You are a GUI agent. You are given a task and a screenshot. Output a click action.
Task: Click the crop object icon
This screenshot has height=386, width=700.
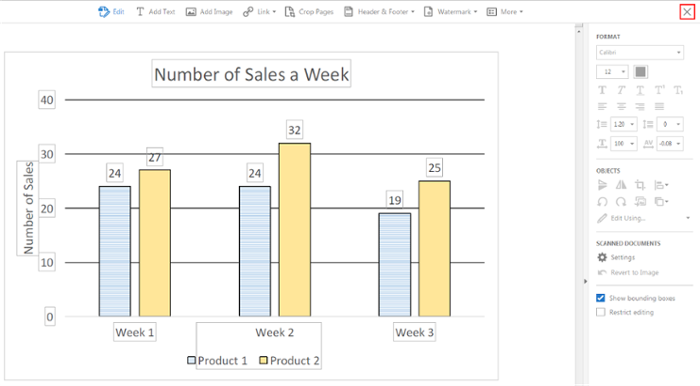click(x=640, y=185)
